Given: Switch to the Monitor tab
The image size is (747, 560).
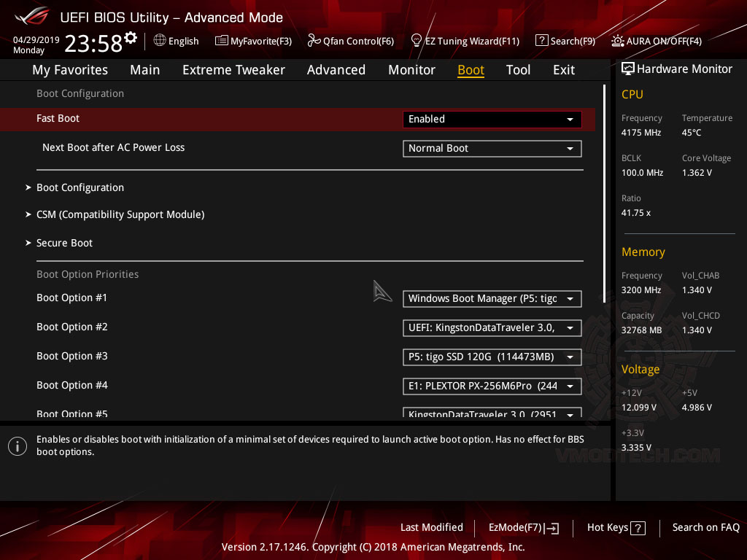Looking at the screenshot, I should pyautogui.click(x=411, y=70).
